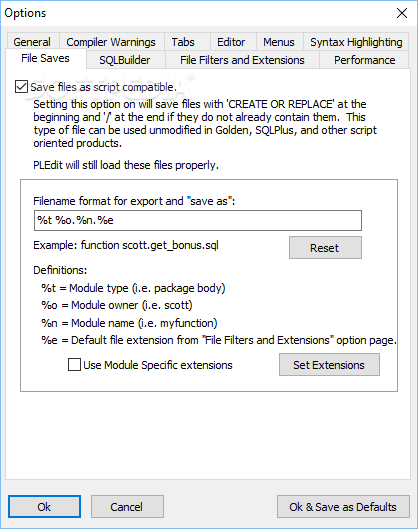Viewport: 418px width, 529px height.
Task: Confirm options with Ok button
Action: (45, 507)
